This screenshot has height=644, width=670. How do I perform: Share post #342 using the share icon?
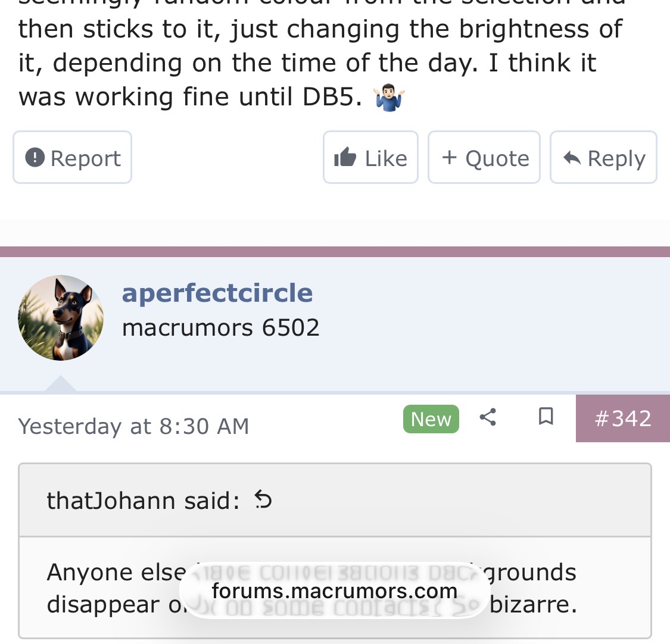coord(488,417)
